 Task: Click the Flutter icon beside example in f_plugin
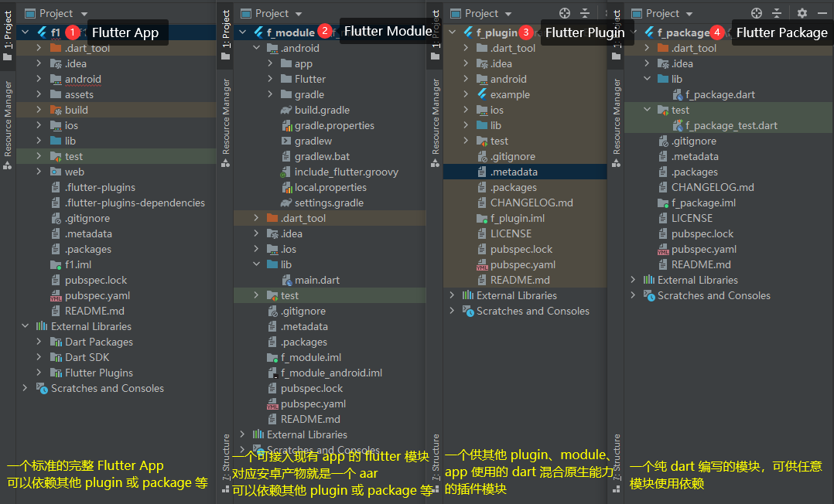tap(482, 94)
